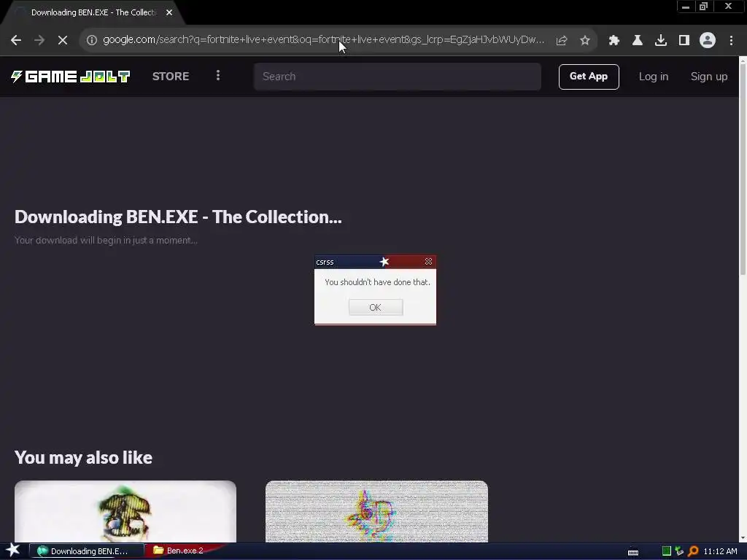This screenshot has width=747, height=560.
Task: View site information icon in address bar
Action: tap(92, 40)
